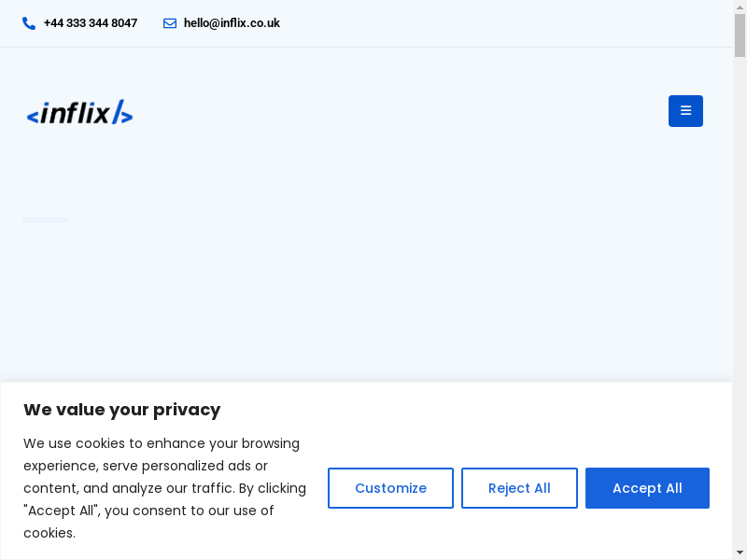The height and width of the screenshot is (560, 747).
Task: Click the opening angle bracket in the logo
Action: coord(33,117)
